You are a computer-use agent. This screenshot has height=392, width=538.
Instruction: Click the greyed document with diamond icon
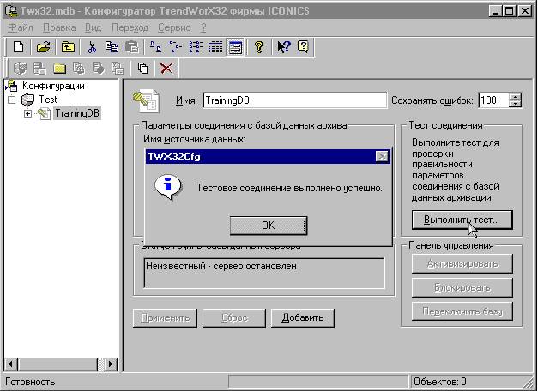[x=99, y=69]
